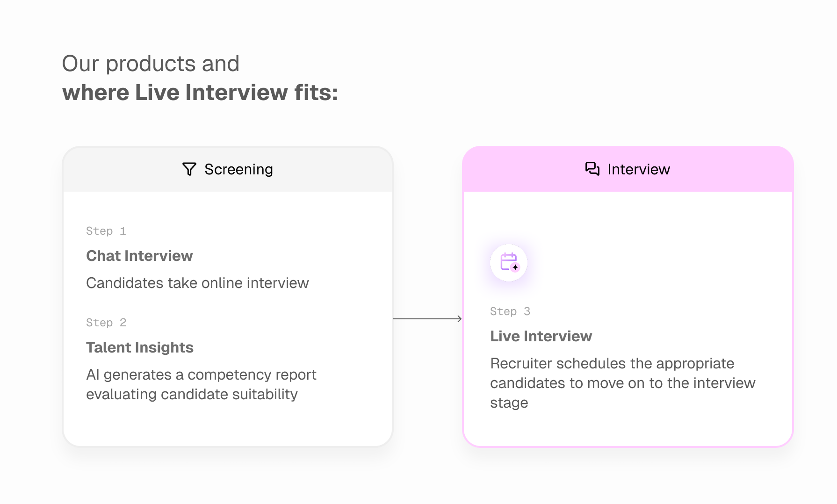
Task: Select the Screening header label
Action: [x=238, y=169]
